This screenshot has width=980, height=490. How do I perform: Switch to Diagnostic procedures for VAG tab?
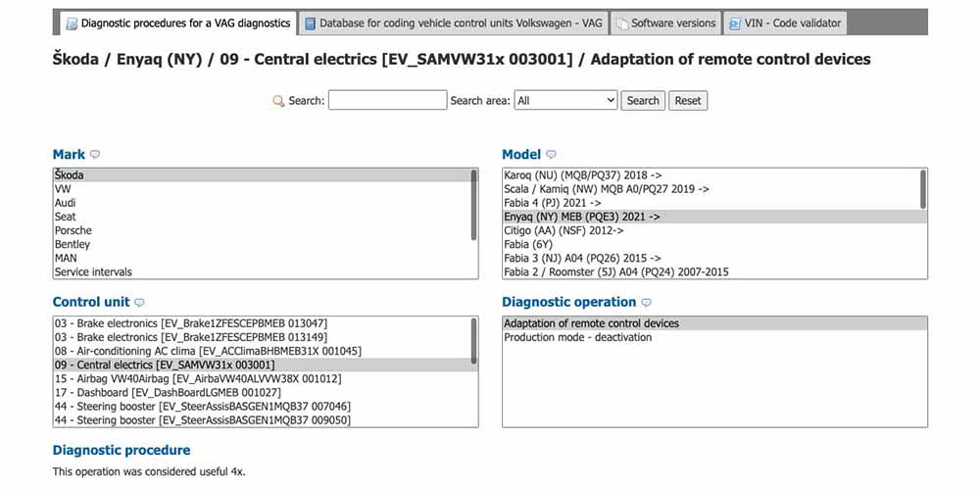(x=178, y=23)
